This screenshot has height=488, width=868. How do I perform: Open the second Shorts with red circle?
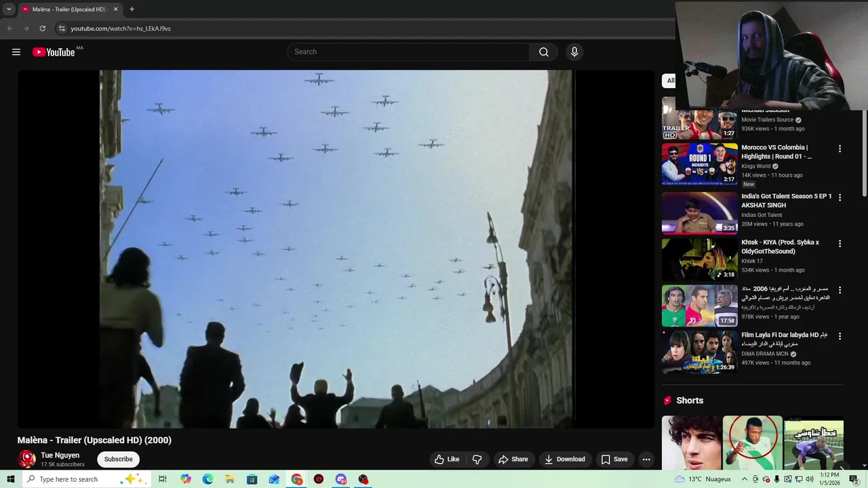pos(753,443)
